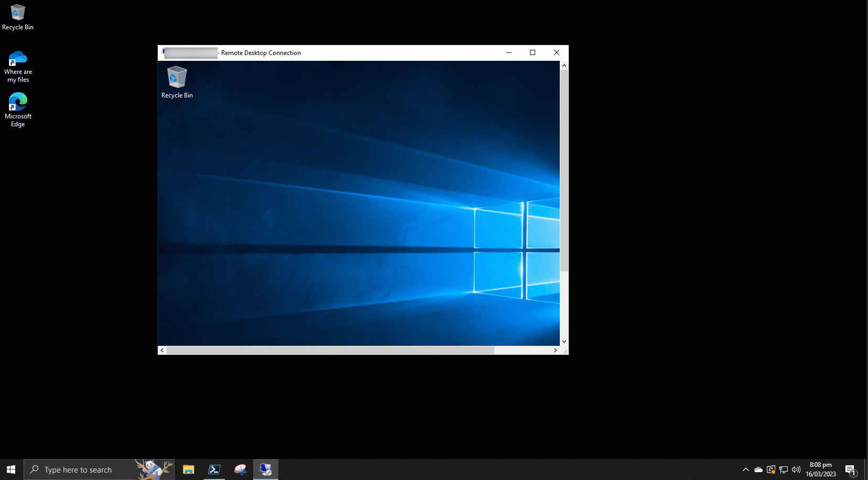Viewport: 868px width, 480px height.
Task: Open the 'Where are my files' shortcut
Action: pos(18,67)
